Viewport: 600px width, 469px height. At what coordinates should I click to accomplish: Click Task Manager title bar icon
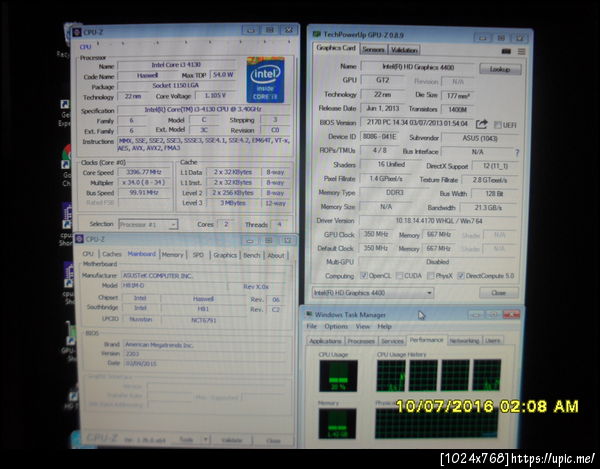point(309,314)
